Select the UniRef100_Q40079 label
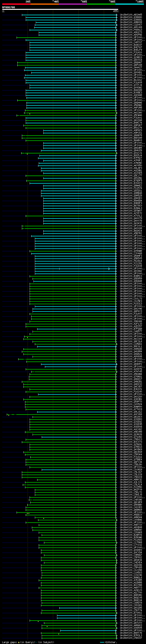The image size is (146, 644). point(131,218)
